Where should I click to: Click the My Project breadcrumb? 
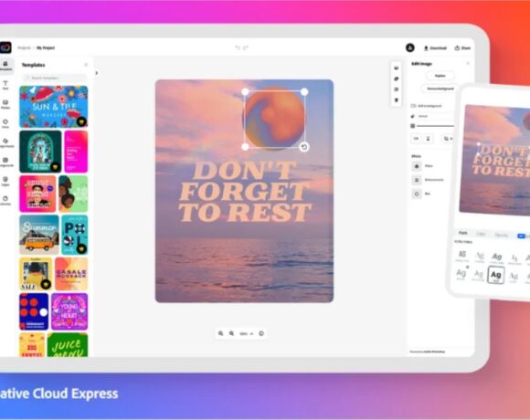pyautogui.click(x=46, y=48)
